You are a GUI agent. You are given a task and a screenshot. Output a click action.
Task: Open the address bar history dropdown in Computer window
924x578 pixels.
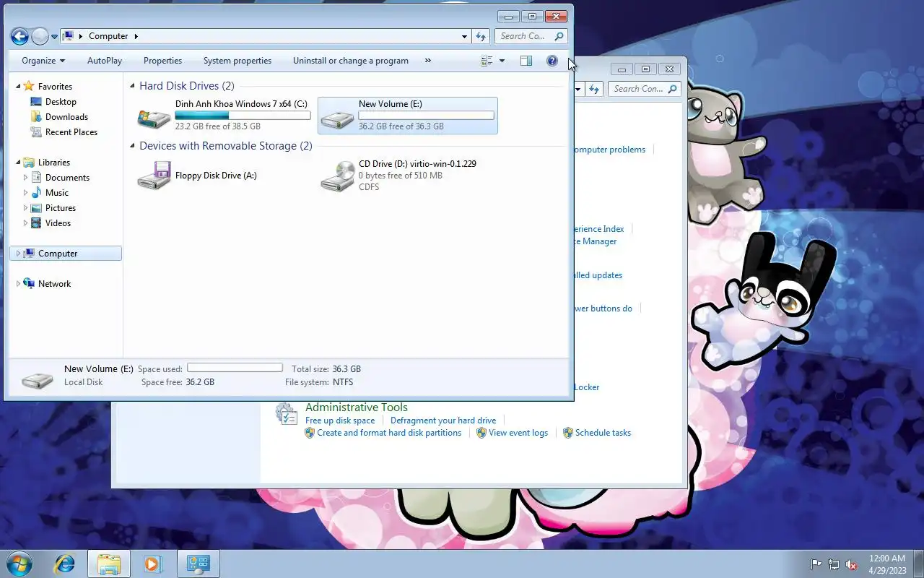pos(464,36)
